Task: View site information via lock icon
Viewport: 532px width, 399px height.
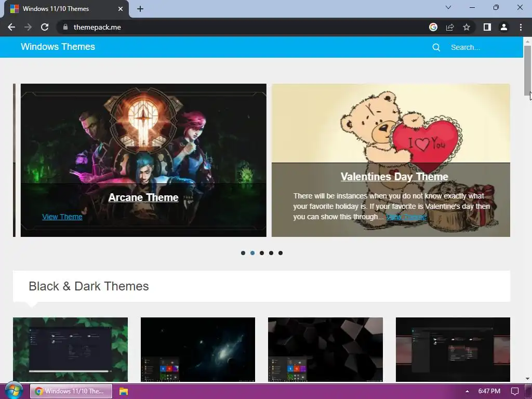Action: point(65,27)
